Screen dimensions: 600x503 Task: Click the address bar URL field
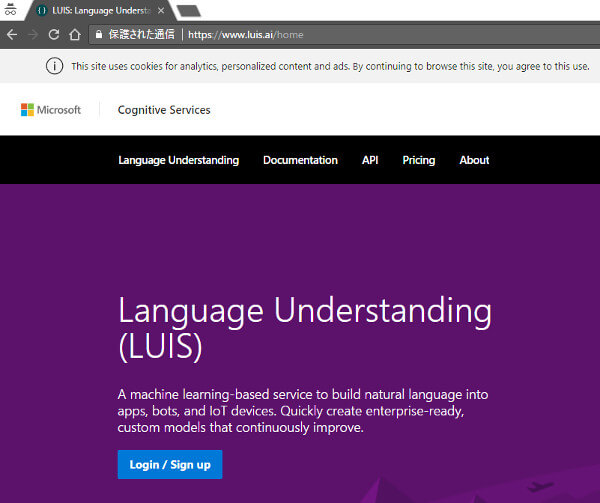click(x=344, y=34)
